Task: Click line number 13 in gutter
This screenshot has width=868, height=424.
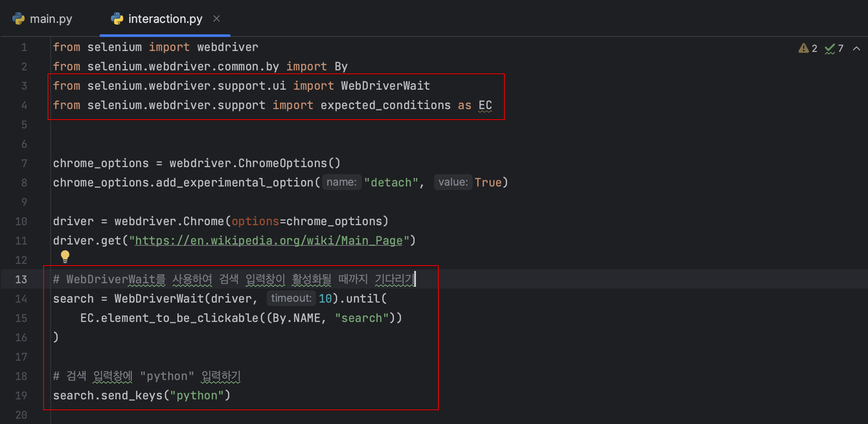Action: 21,279
